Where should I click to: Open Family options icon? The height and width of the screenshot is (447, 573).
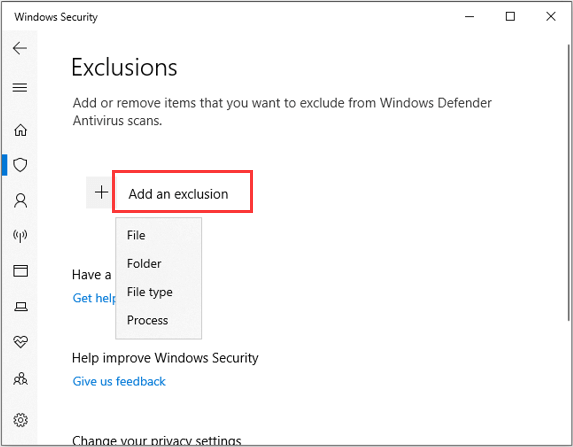coord(20,379)
